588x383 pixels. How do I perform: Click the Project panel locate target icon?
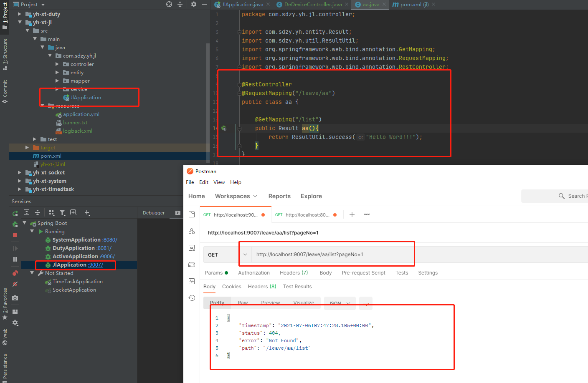click(169, 4)
